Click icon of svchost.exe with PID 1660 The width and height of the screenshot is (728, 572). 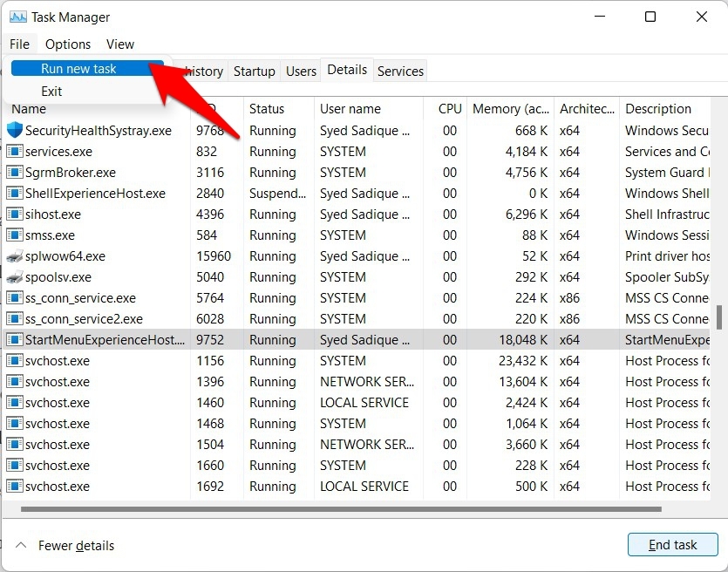click(x=15, y=466)
